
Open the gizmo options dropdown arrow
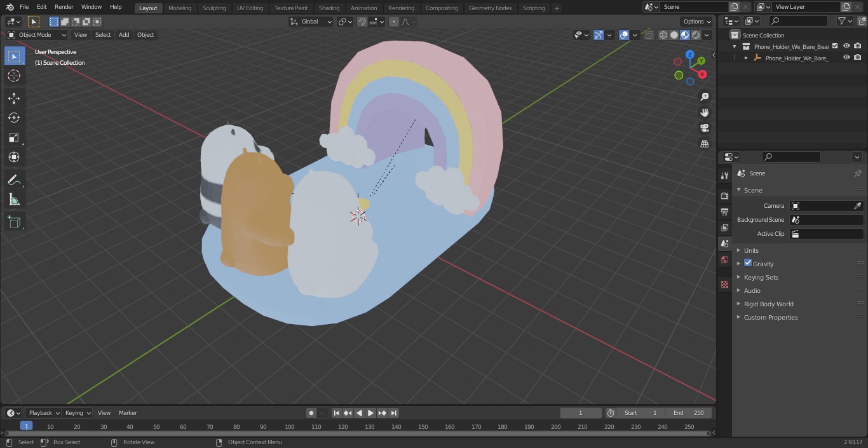coord(609,35)
